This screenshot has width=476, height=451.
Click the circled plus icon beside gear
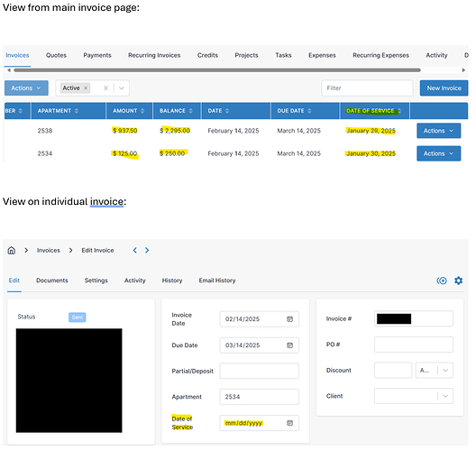point(442,281)
